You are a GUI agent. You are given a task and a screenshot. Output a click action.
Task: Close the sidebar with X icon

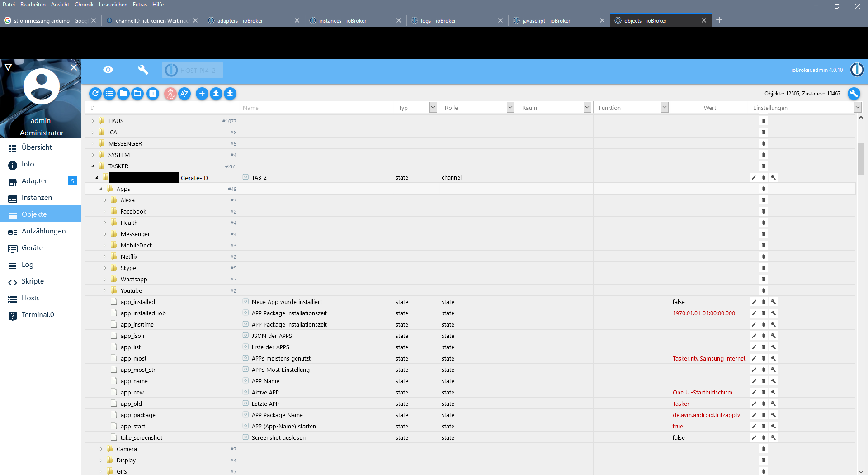coord(74,67)
